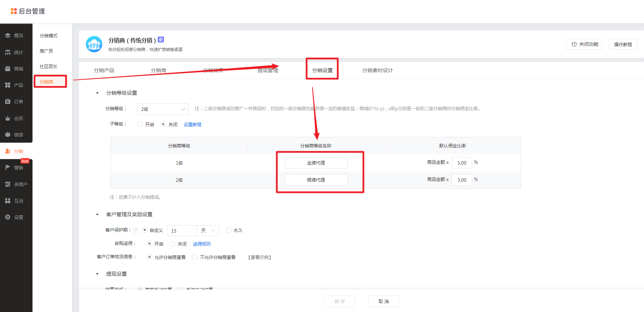644x312 pixels.
Task: Select 客户保护期 永久 radio
Action: [x=229, y=230]
